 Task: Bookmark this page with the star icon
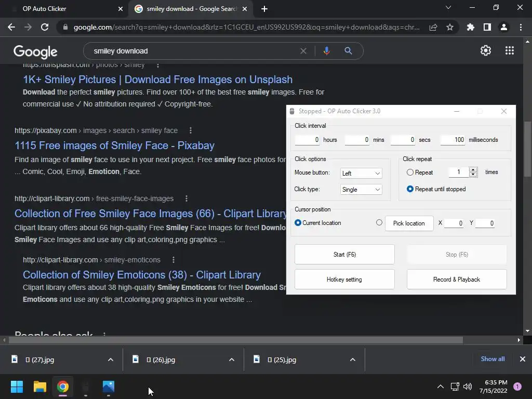[x=450, y=27]
